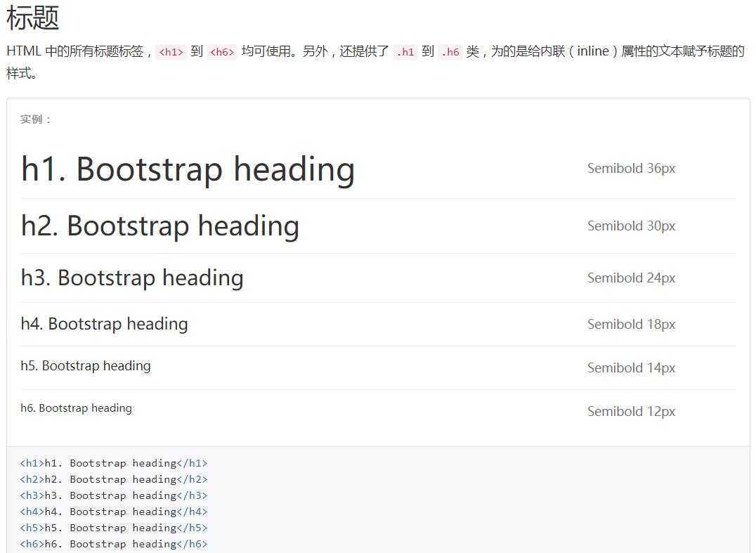Click the .h6 inline class code
Image resolution: width=756 pixels, height=553 pixels.
[450, 51]
